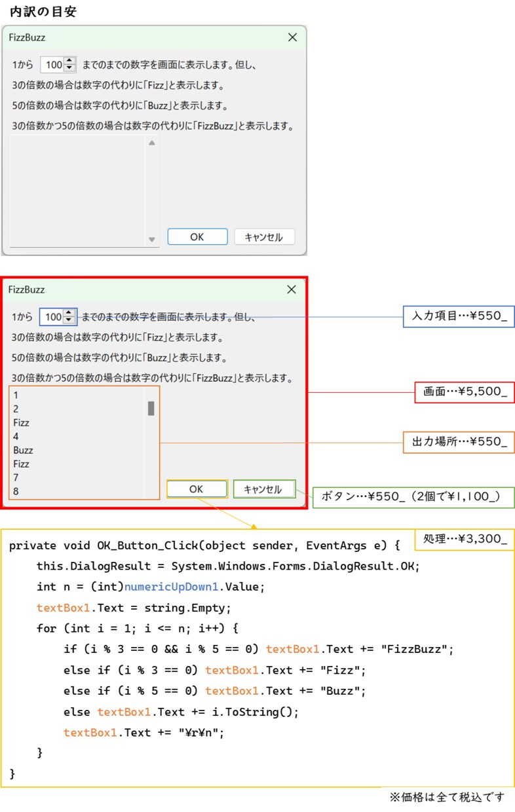Image resolution: width=515 pixels, height=812 pixels.
Task: Close the red-outlined FizzBuzz dialog
Action: (292, 289)
